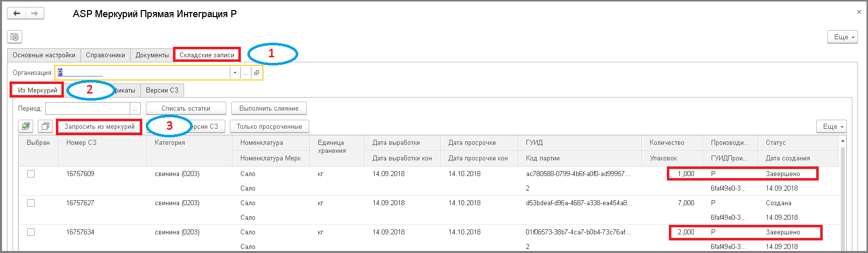Select the cell with number 16757627

tap(80, 203)
